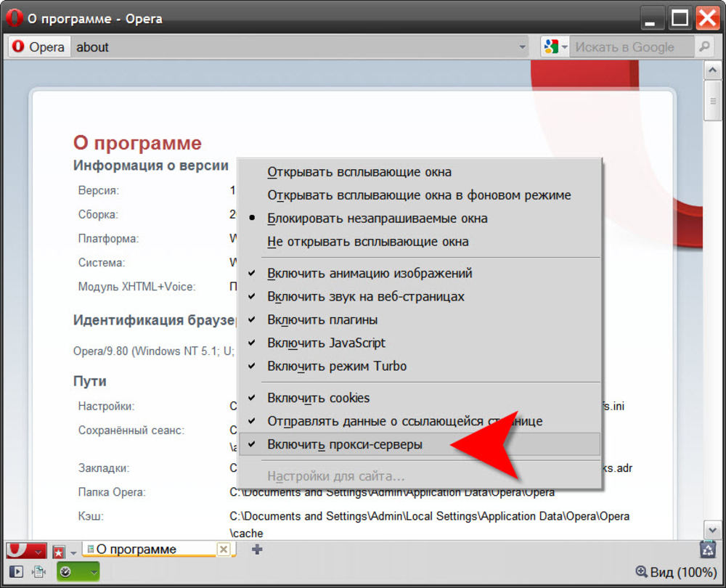Click the О программе page heading
Viewport: 726px width, 588px height.
click(137, 142)
